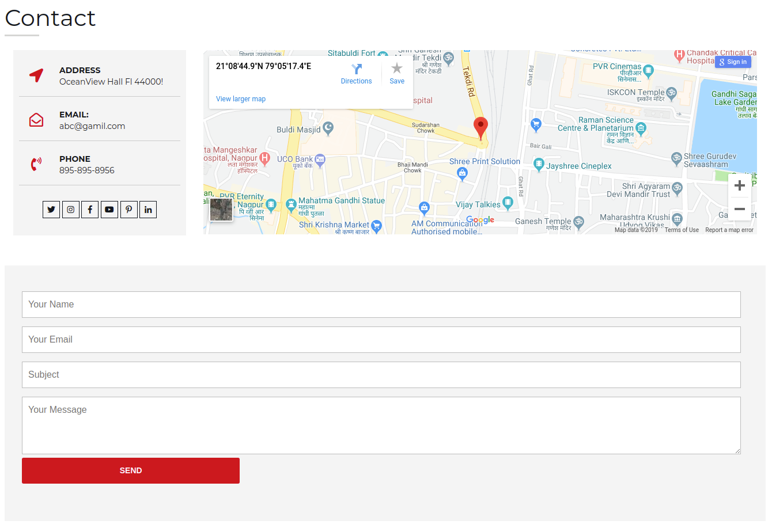Select Chandak Critical Care Hospital marker
Screen dimensions: 772x532
point(680,56)
